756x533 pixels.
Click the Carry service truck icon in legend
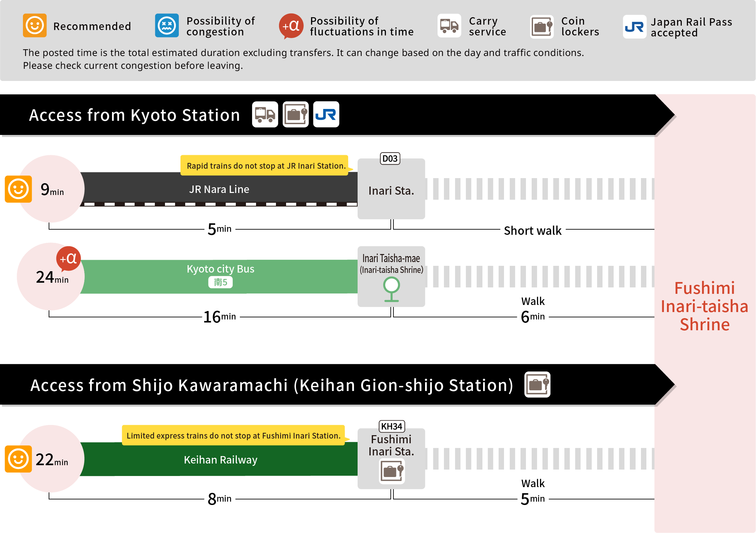coord(449,26)
